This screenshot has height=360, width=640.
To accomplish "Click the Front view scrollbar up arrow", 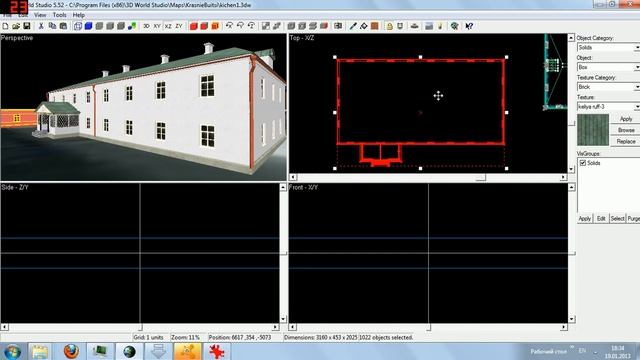I will tap(571, 187).
